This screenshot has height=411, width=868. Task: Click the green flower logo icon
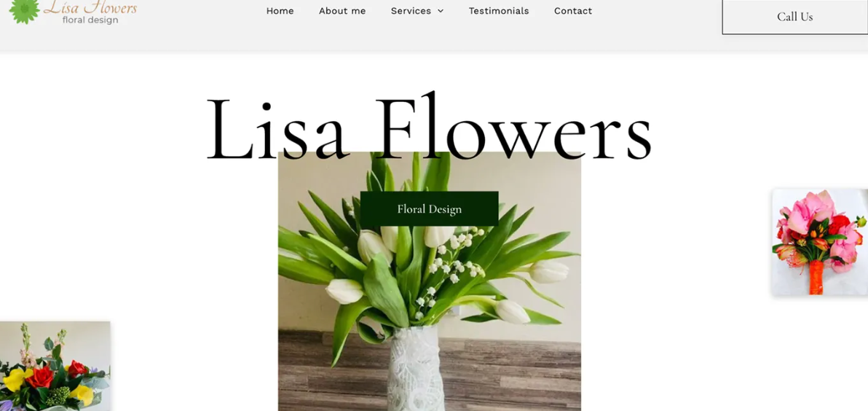(24, 10)
